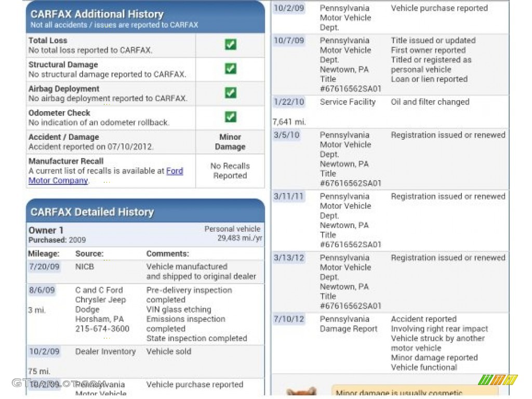
Task: Click the Minor Damage status cell
Action: 230,142
